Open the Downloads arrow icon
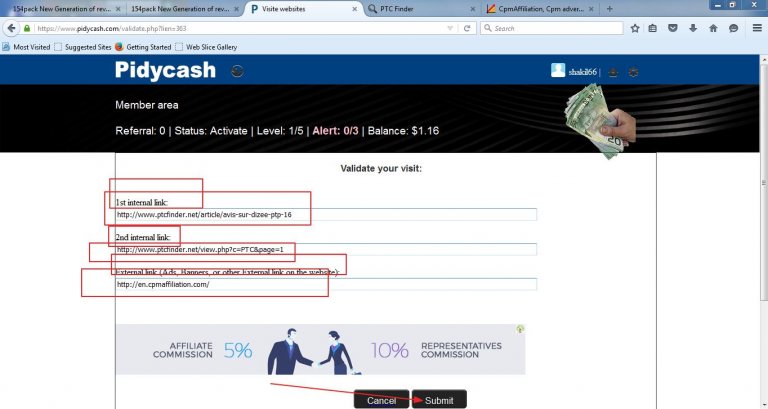The width and height of the screenshot is (768, 409). tap(693, 28)
